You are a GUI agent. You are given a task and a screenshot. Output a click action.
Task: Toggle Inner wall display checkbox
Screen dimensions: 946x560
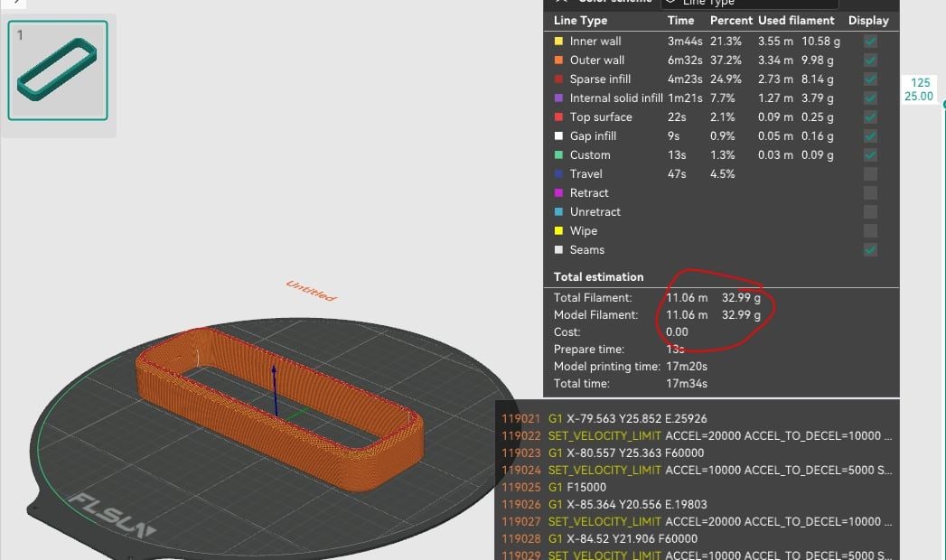(x=870, y=42)
